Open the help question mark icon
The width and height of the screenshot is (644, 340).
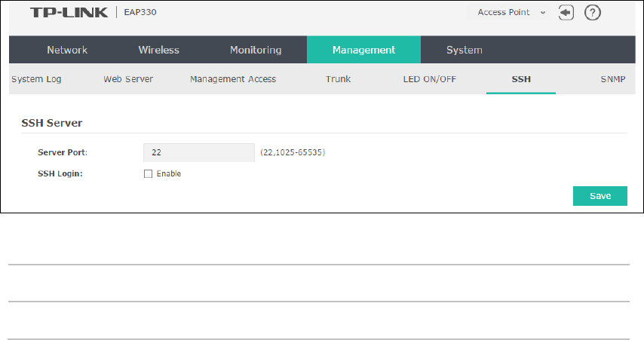(592, 13)
